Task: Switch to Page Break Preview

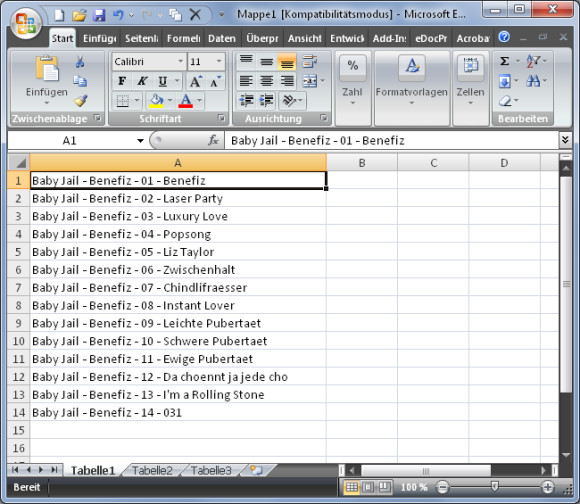Action: coord(384,487)
